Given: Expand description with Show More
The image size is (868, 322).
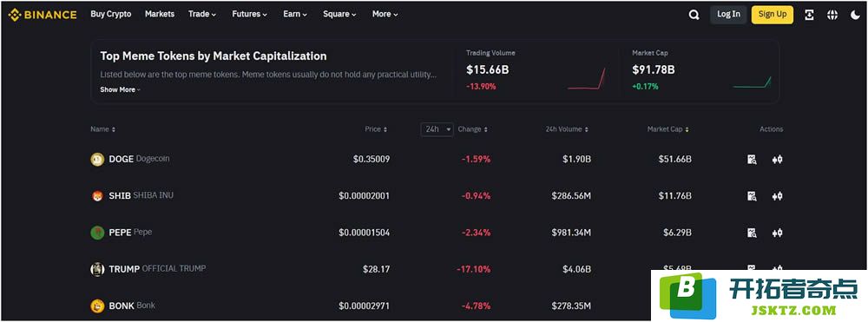Looking at the screenshot, I should (120, 89).
